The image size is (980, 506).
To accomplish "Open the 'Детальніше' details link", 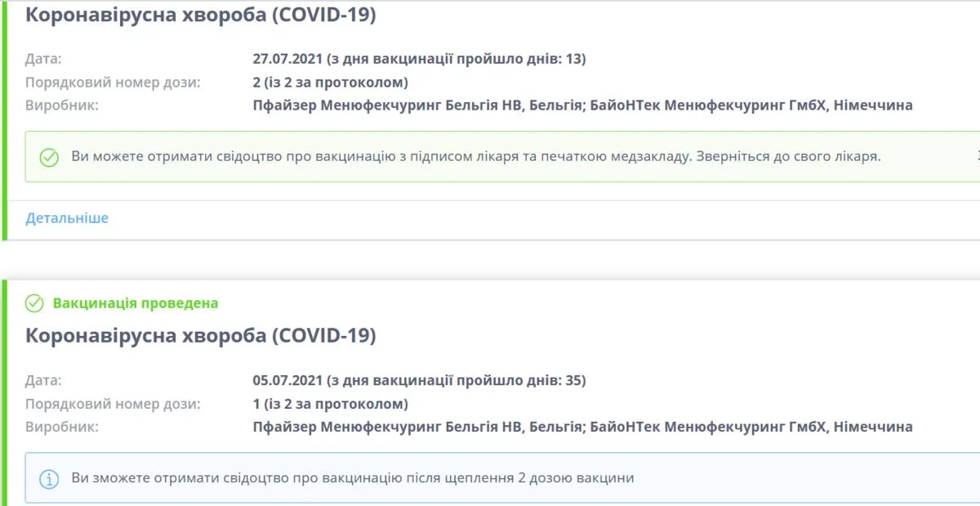I will [x=67, y=218].
